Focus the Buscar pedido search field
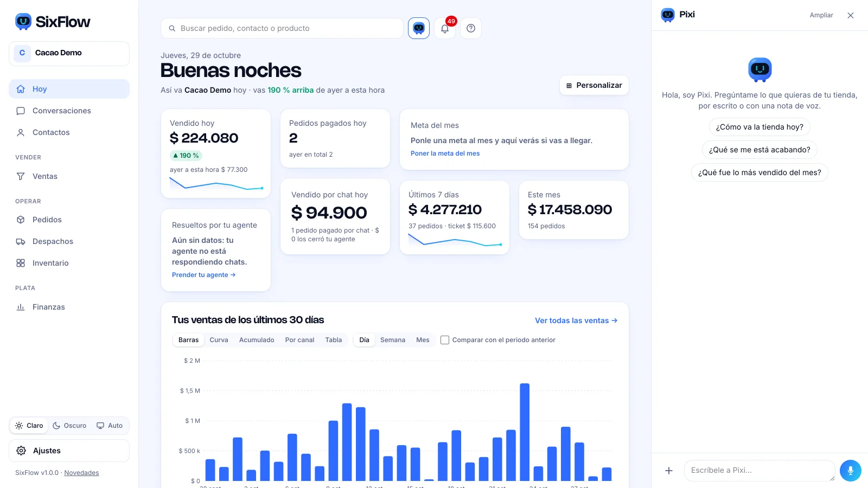The image size is (868, 488). (282, 28)
